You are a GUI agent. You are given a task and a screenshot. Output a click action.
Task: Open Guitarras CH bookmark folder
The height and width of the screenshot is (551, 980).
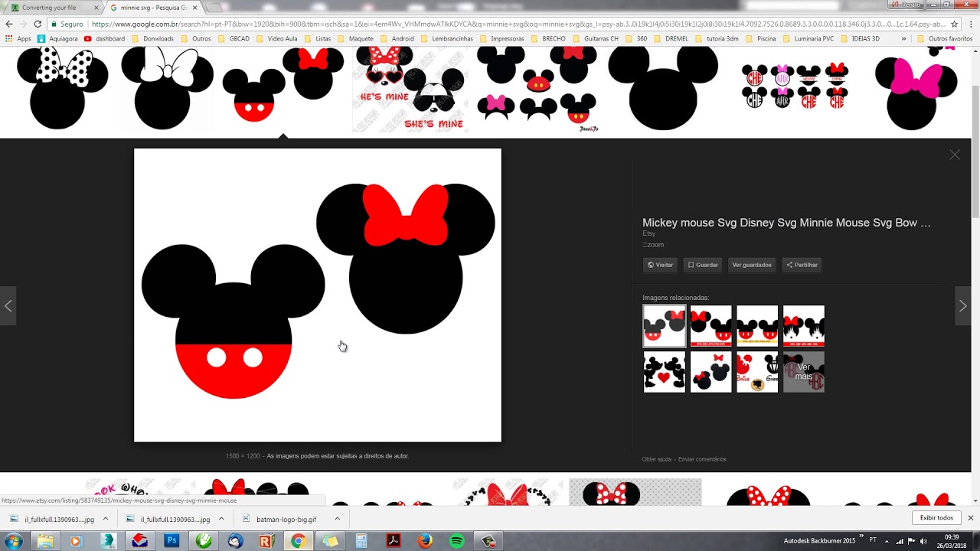coord(595,38)
